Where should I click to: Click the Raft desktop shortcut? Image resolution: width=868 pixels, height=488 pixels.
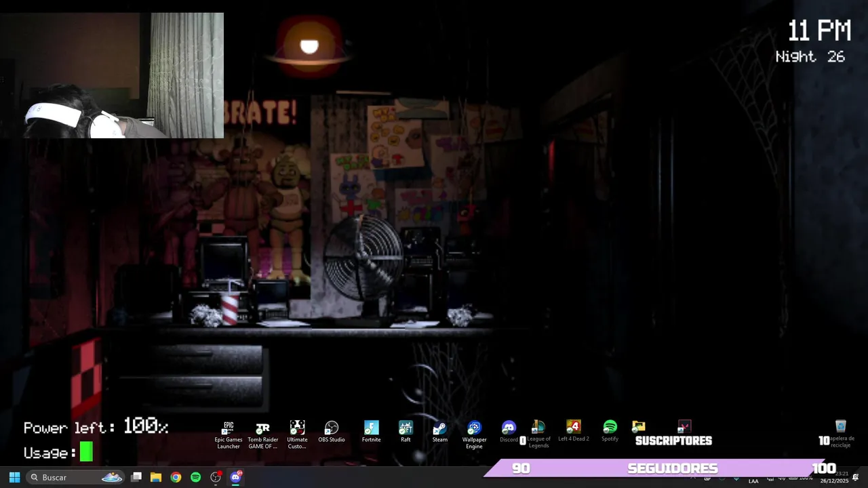click(406, 432)
